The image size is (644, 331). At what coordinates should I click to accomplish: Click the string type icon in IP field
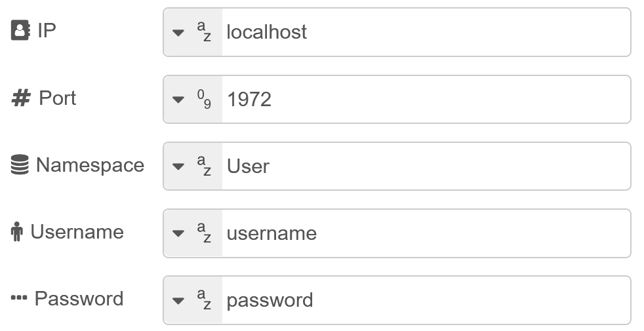coord(204,32)
